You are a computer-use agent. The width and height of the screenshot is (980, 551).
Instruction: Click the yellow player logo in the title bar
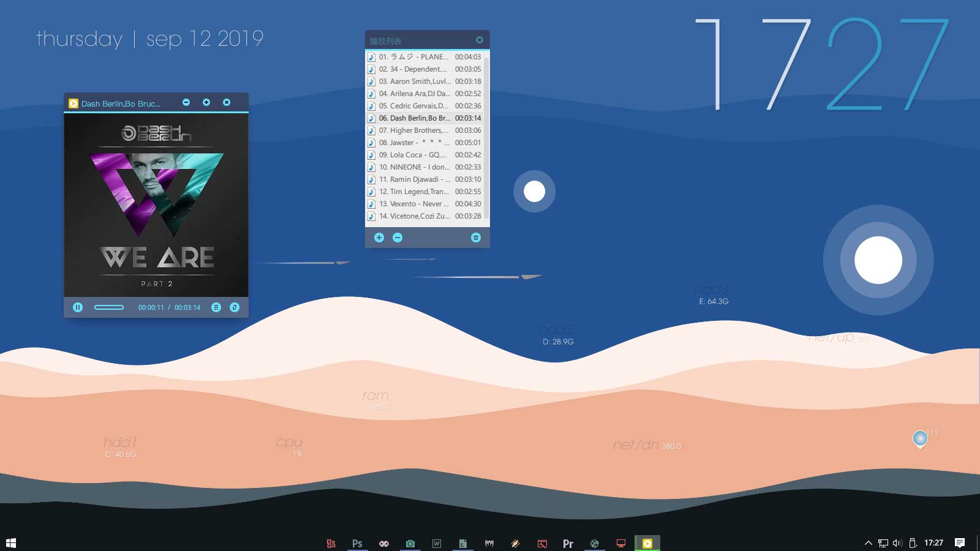(73, 103)
